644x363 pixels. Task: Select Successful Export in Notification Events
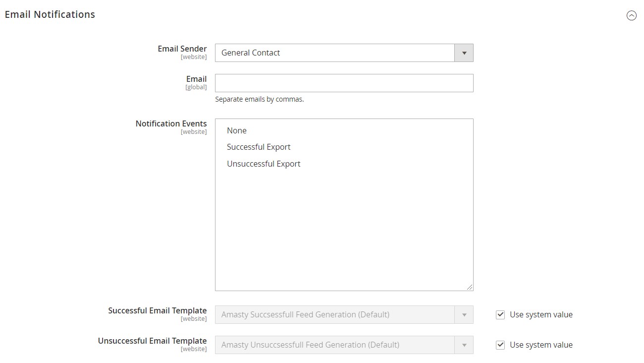pyautogui.click(x=259, y=147)
